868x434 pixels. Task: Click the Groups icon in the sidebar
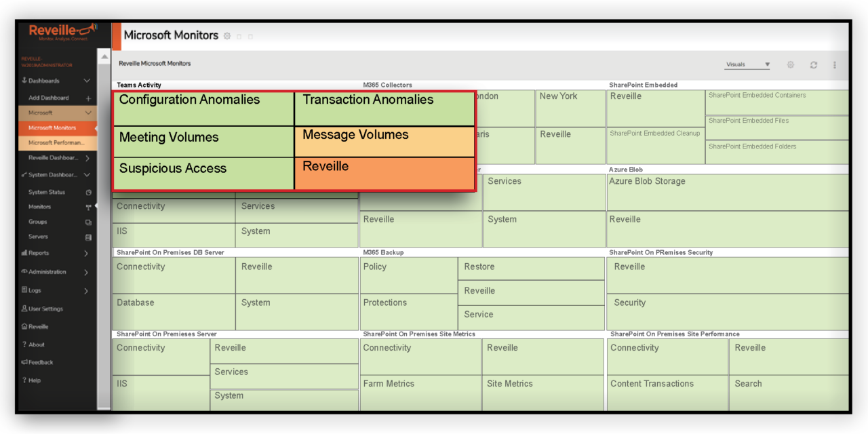[x=88, y=222]
